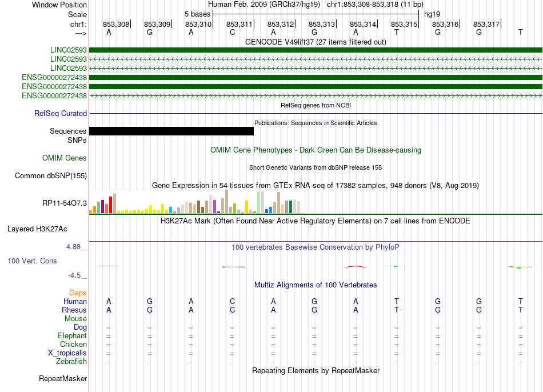543x392 pixels.
Task: Click the '4.88' PhyloP upper scale value
Action: 73,246
